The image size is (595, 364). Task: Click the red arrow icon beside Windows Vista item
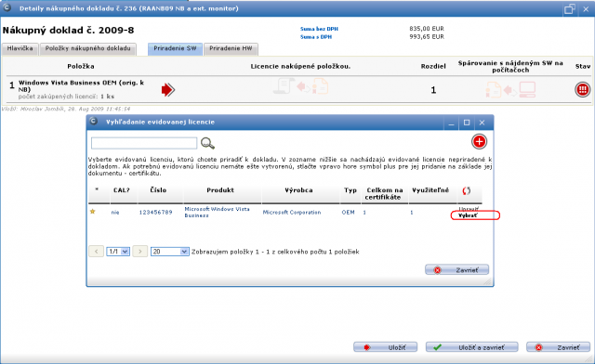click(x=167, y=90)
